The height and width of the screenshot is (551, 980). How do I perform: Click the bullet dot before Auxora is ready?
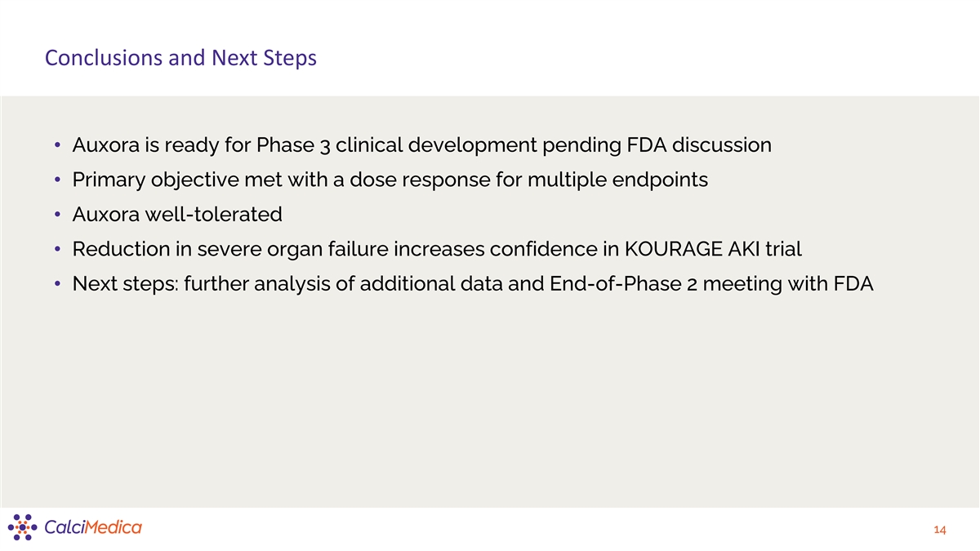tap(59, 146)
